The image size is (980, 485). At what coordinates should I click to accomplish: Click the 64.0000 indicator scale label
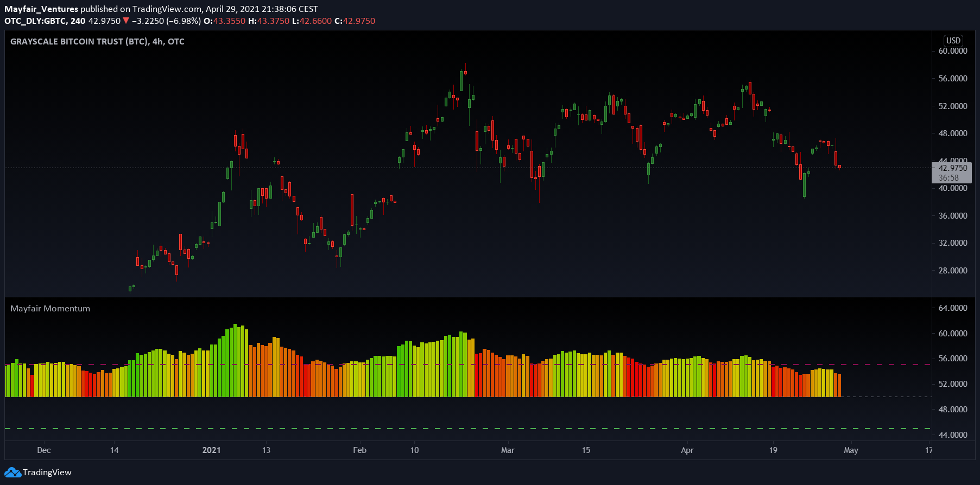pos(953,308)
